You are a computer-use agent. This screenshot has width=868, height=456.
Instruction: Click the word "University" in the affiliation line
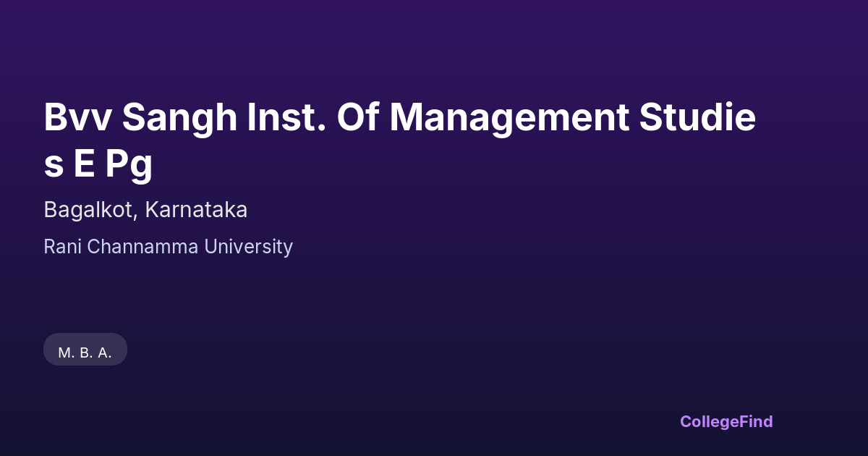tap(248, 247)
